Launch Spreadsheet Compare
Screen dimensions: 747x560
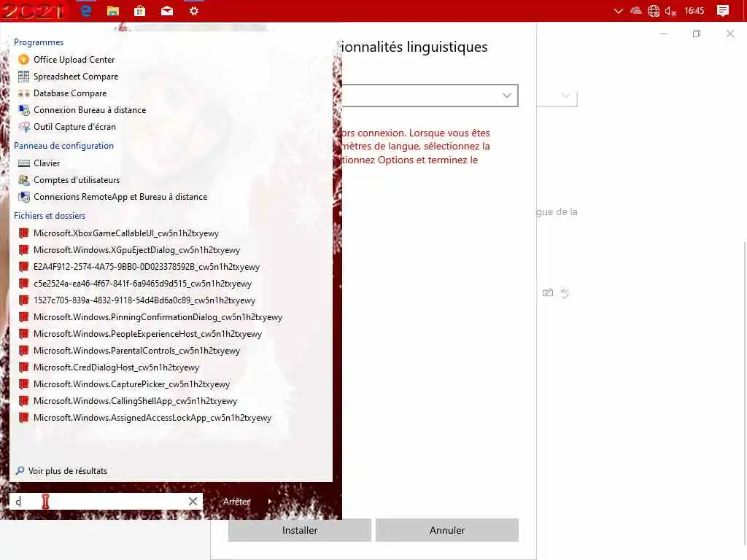pos(76,76)
